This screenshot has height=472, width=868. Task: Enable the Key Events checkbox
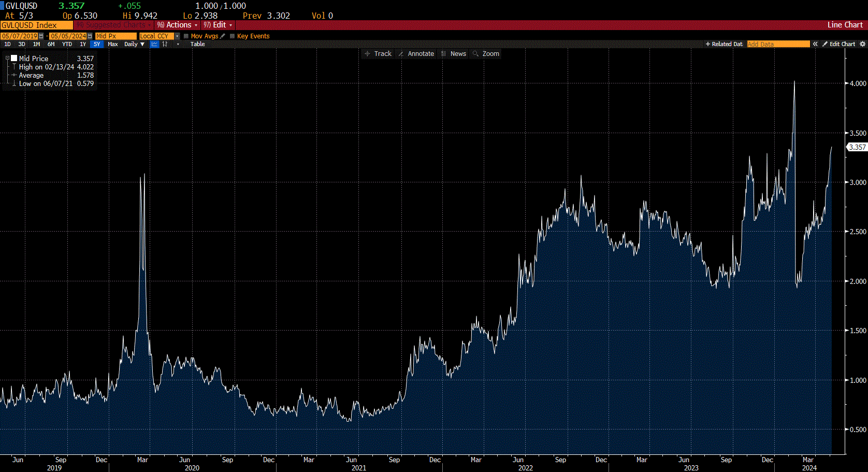click(x=232, y=36)
